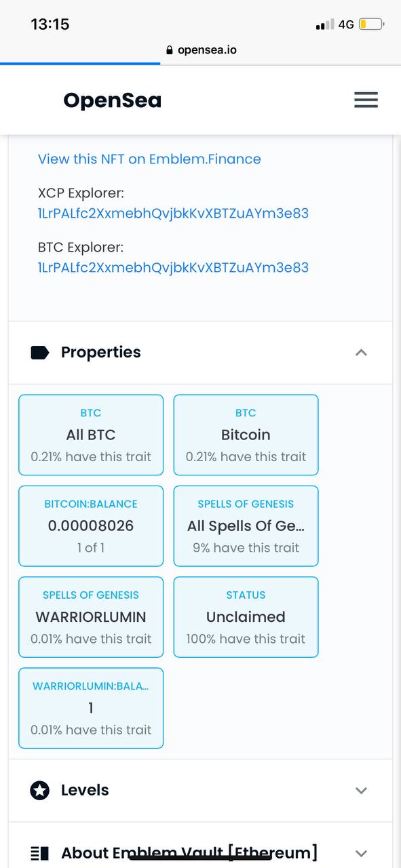Tap the signal strength bars icon
Viewport: 401px width, 868px height.
pos(325,25)
